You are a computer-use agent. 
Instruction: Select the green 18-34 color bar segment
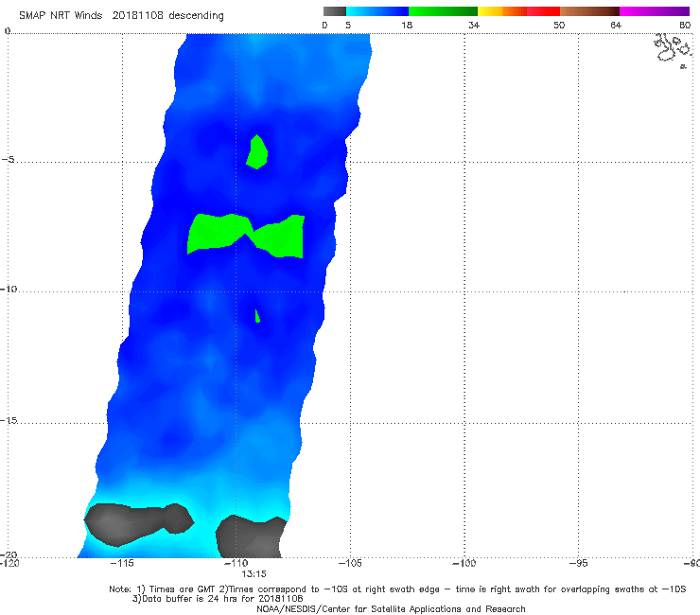coord(443,11)
